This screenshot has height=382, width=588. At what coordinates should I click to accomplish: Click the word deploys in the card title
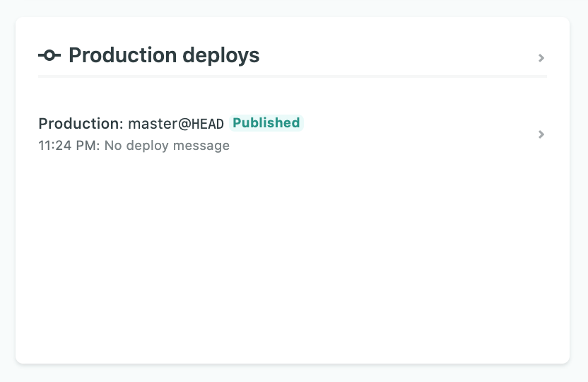click(221, 56)
